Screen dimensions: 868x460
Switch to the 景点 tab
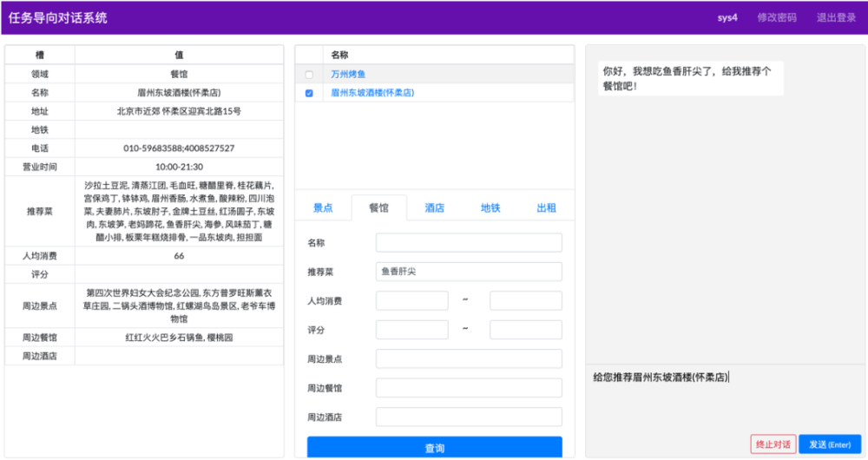pos(323,207)
